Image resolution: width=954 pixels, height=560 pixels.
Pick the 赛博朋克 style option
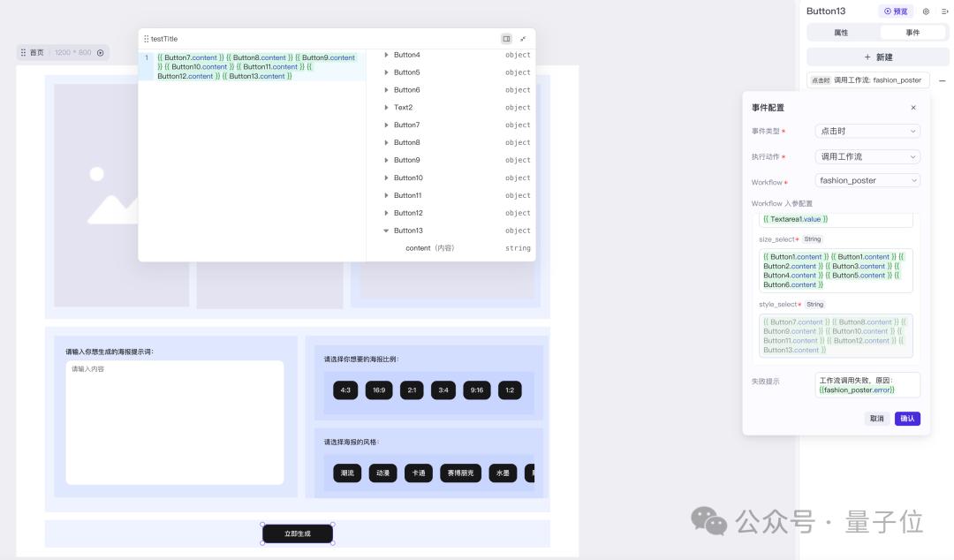tap(459, 473)
